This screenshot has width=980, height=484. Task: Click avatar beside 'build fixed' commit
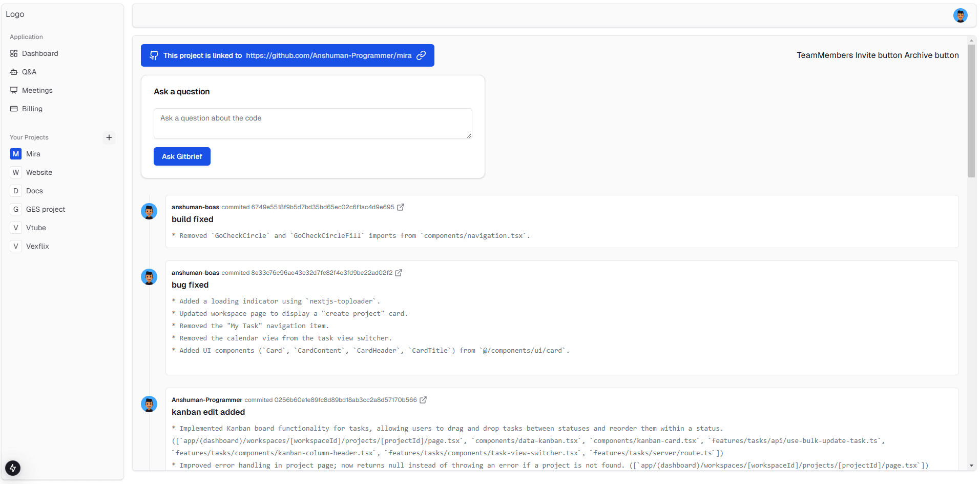pos(149,211)
